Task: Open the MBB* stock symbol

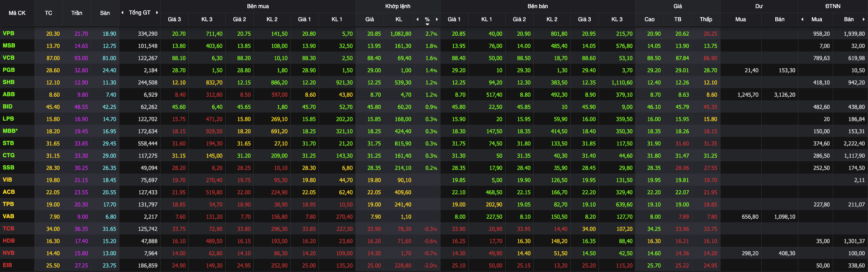Action: [x=10, y=131]
